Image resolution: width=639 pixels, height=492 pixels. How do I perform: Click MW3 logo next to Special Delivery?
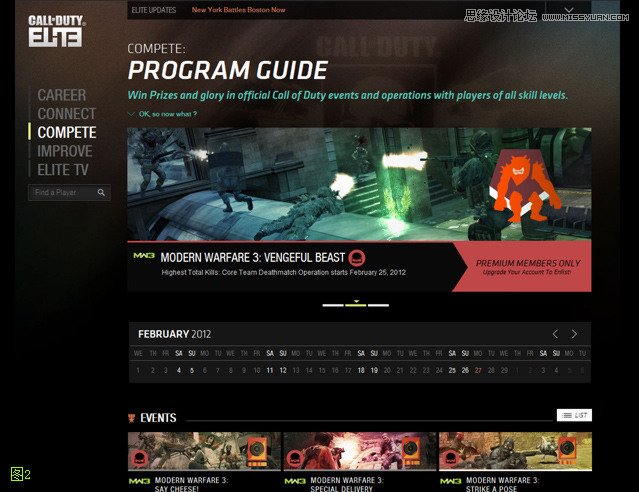point(295,481)
